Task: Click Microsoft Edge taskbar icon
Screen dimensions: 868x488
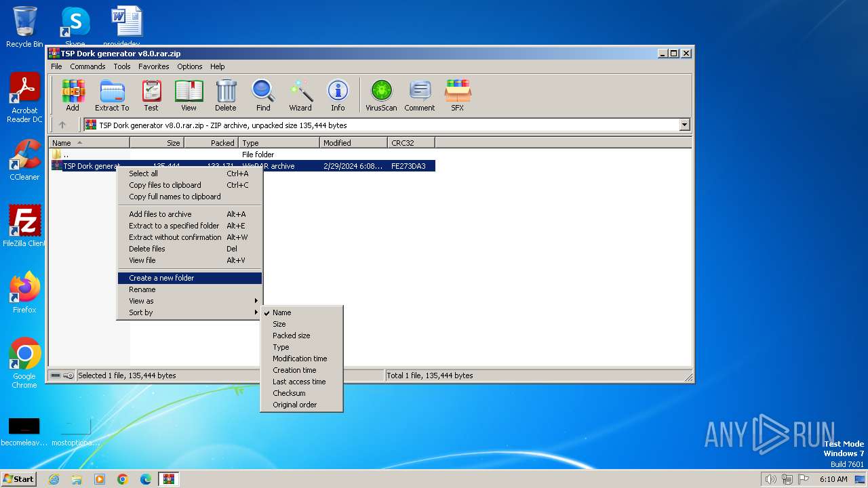Action: coord(146,479)
